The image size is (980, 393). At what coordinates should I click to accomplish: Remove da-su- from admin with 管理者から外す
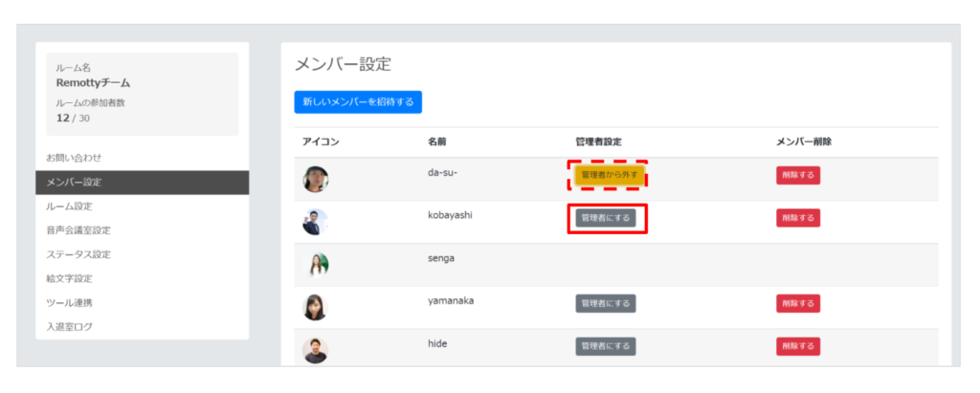610,176
